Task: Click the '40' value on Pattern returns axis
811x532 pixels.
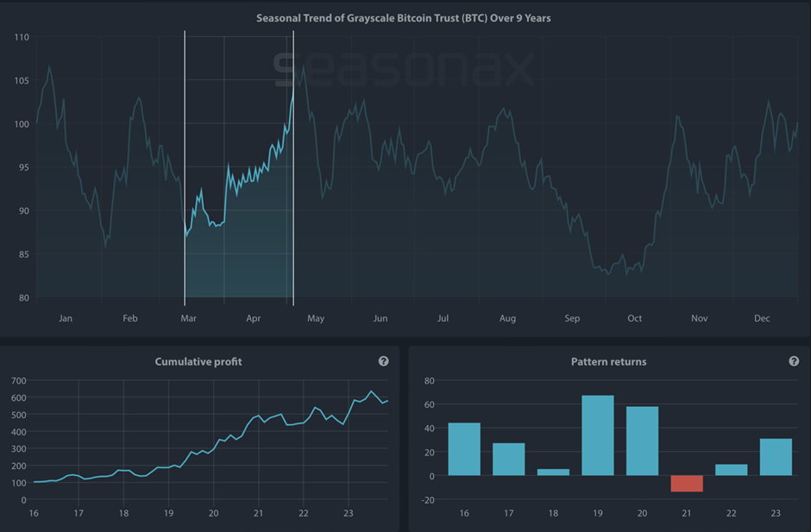Action: (x=430, y=428)
